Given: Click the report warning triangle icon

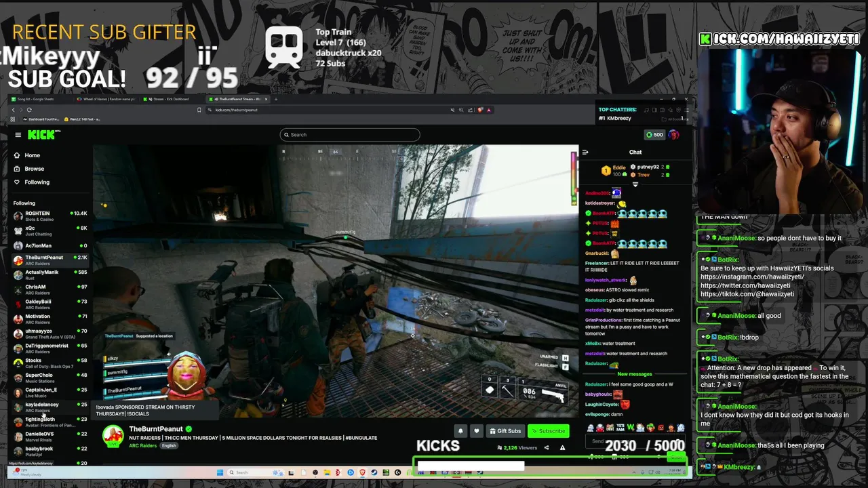Looking at the screenshot, I should 562,448.
